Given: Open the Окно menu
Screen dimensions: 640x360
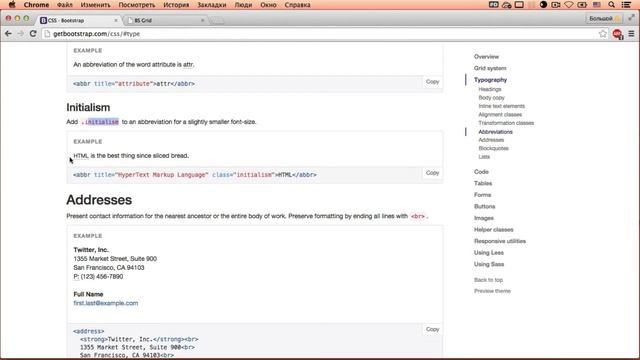Looking at the screenshot, I should click(268, 5).
